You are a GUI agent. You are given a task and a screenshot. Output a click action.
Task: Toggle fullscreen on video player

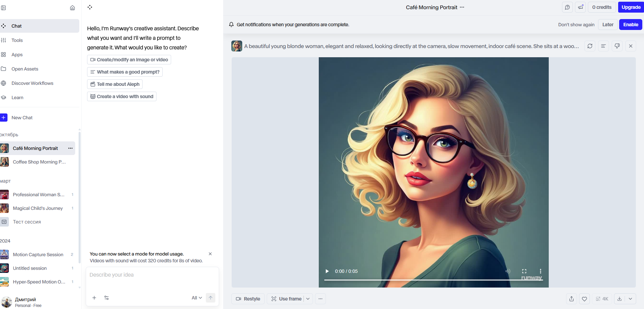point(524,271)
